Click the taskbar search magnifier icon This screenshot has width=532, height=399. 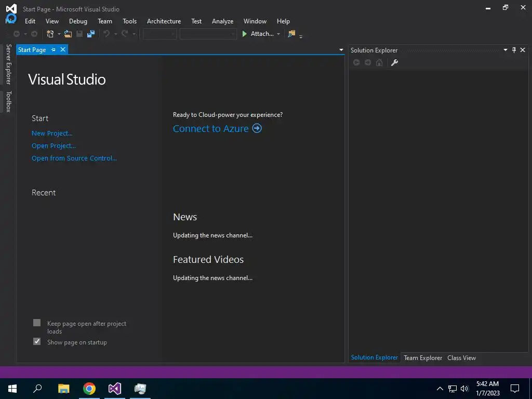tap(37, 389)
